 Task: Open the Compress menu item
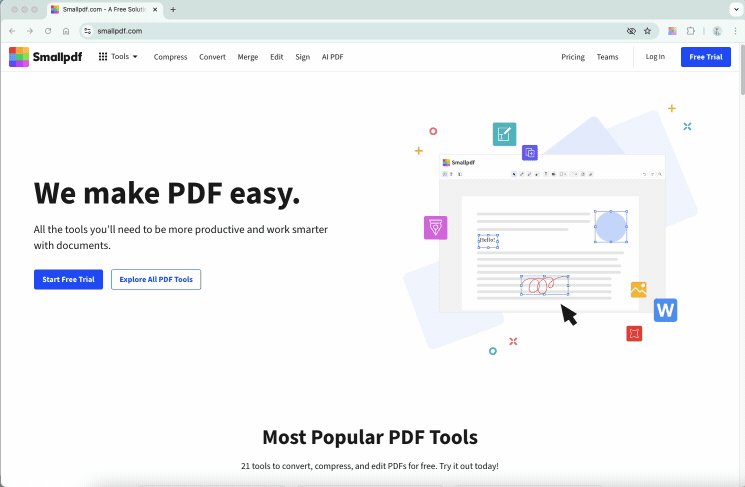tap(170, 57)
